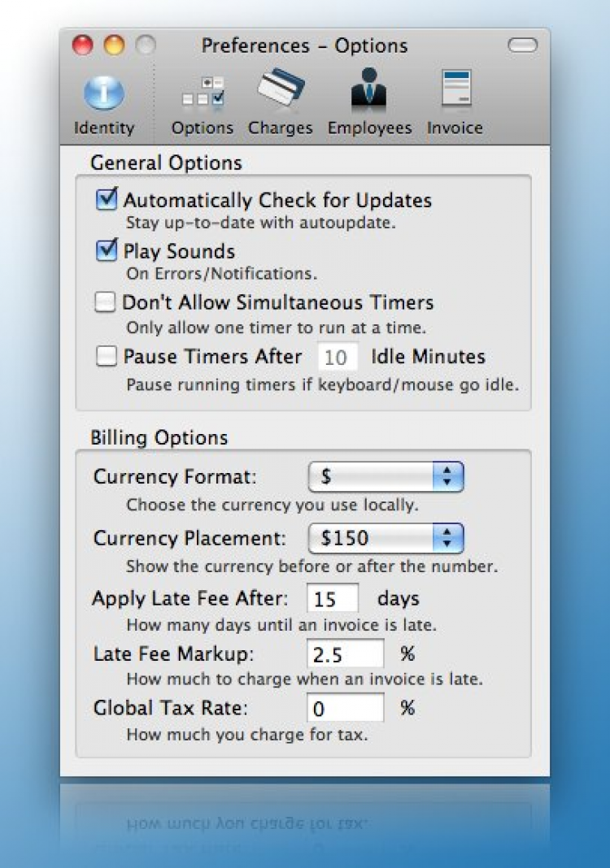Click the toolbar toggle pill button

click(522, 46)
